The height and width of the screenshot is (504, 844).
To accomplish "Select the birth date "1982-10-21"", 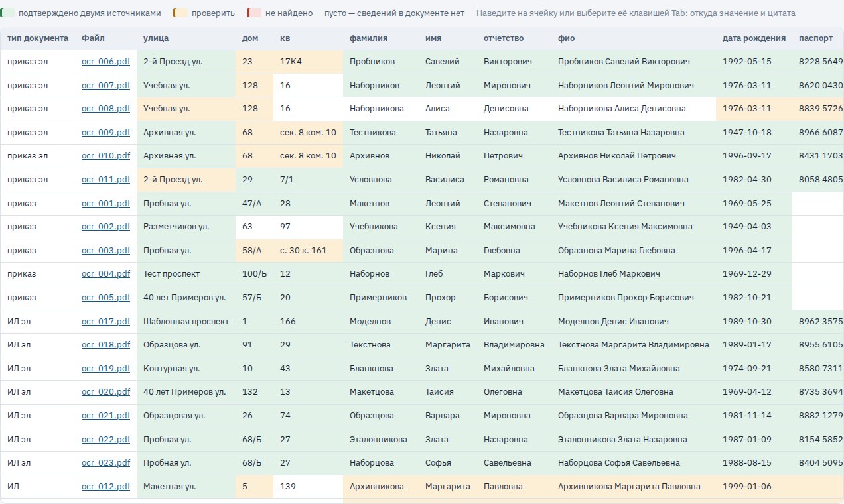I will (x=754, y=298).
